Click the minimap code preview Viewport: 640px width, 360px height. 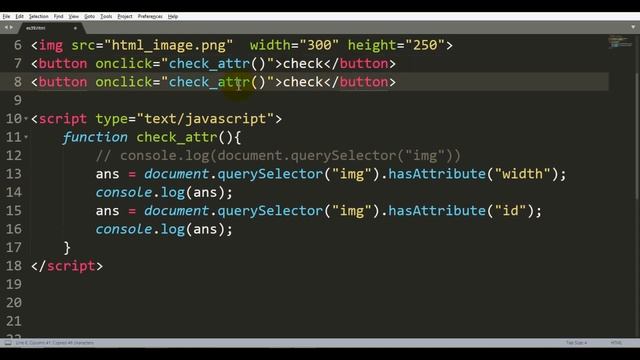(620, 42)
